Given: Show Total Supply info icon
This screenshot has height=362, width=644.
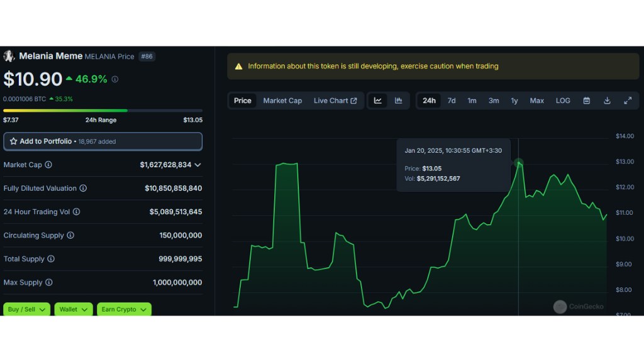Looking at the screenshot, I should pos(51,259).
